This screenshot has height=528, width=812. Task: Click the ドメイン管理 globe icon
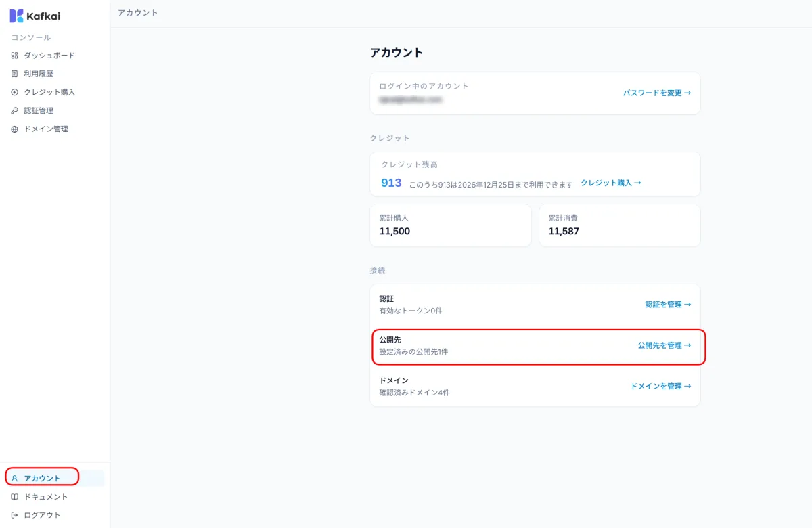pos(15,129)
